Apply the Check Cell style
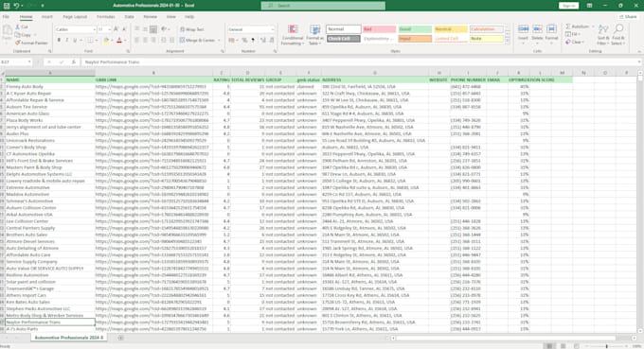 click(344, 39)
